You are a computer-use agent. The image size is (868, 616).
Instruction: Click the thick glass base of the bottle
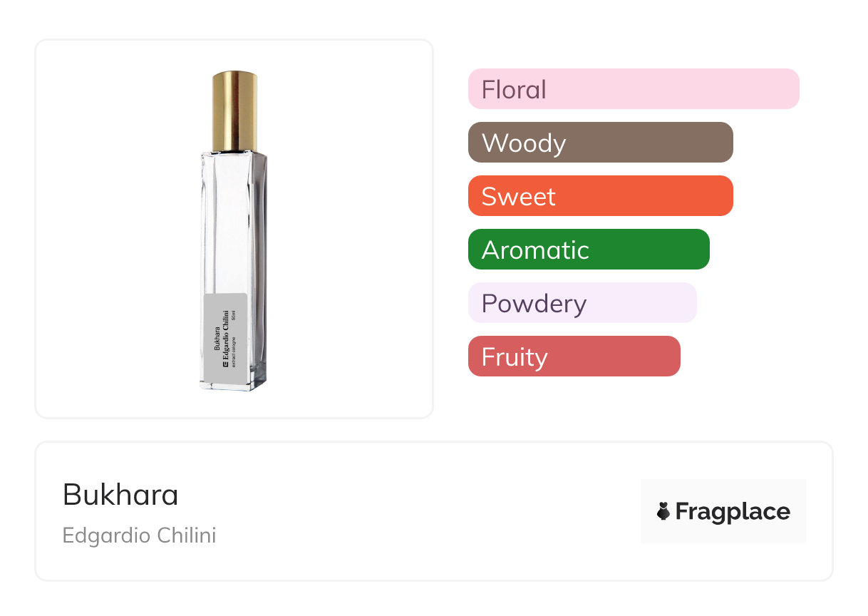pos(234,384)
